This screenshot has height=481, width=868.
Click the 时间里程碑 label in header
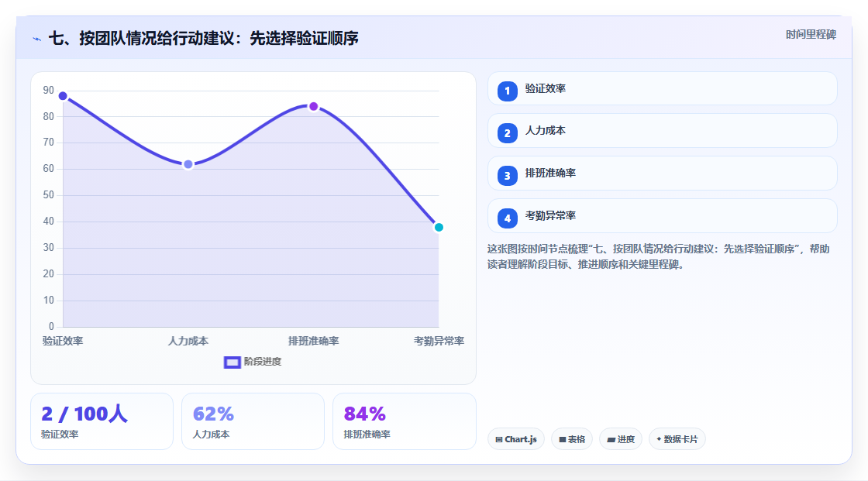pyautogui.click(x=811, y=35)
